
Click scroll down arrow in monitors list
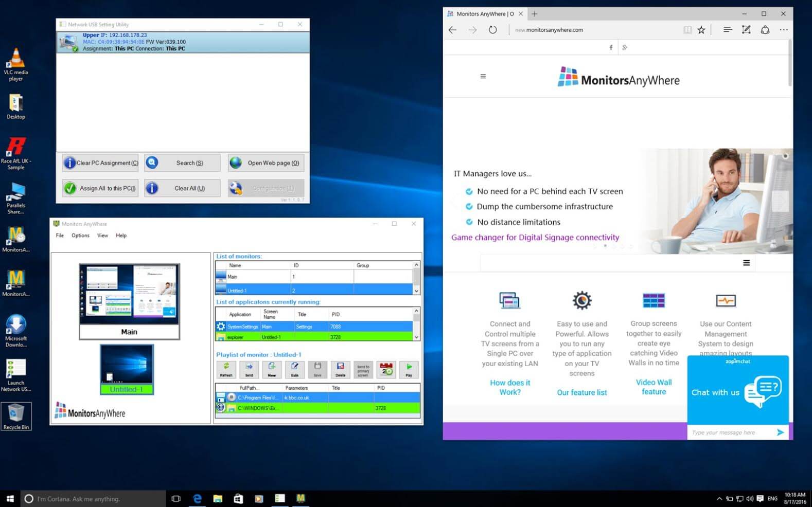pos(416,291)
